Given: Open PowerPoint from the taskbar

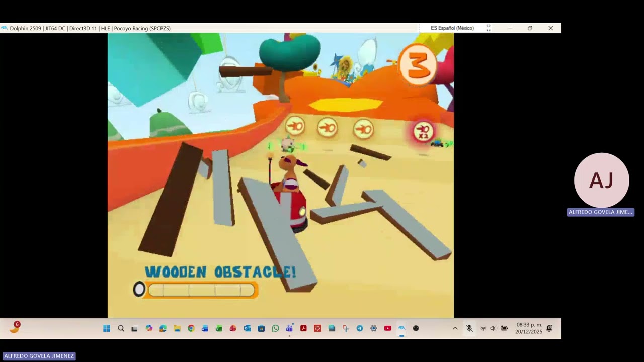Looking at the screenshot, I should (x=233, y=328).
